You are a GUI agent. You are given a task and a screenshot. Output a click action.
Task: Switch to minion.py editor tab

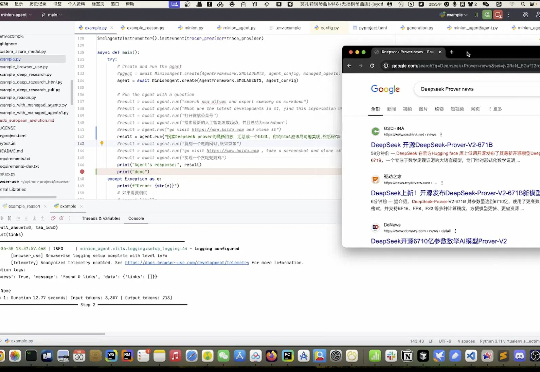pos(191,28)
